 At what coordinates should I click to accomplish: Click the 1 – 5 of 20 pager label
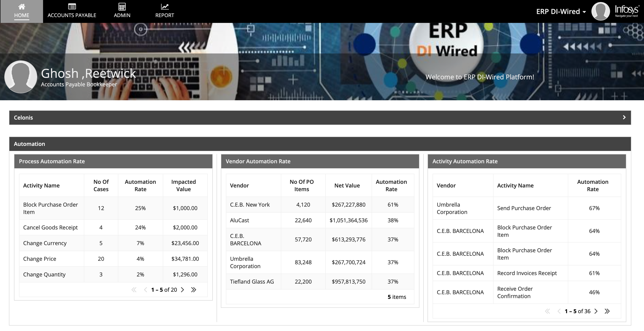[164, 290]
